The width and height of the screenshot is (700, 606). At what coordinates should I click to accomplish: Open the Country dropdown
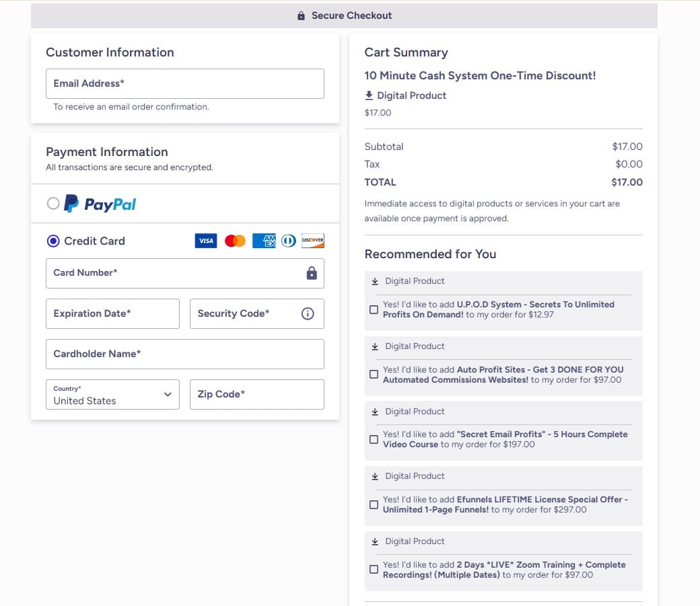click(x=168, y=395)
